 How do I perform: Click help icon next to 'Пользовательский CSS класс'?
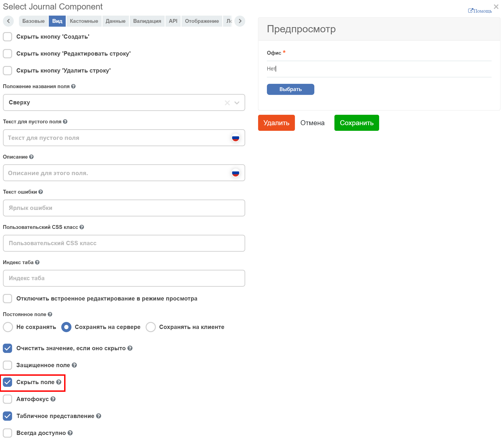82,227
